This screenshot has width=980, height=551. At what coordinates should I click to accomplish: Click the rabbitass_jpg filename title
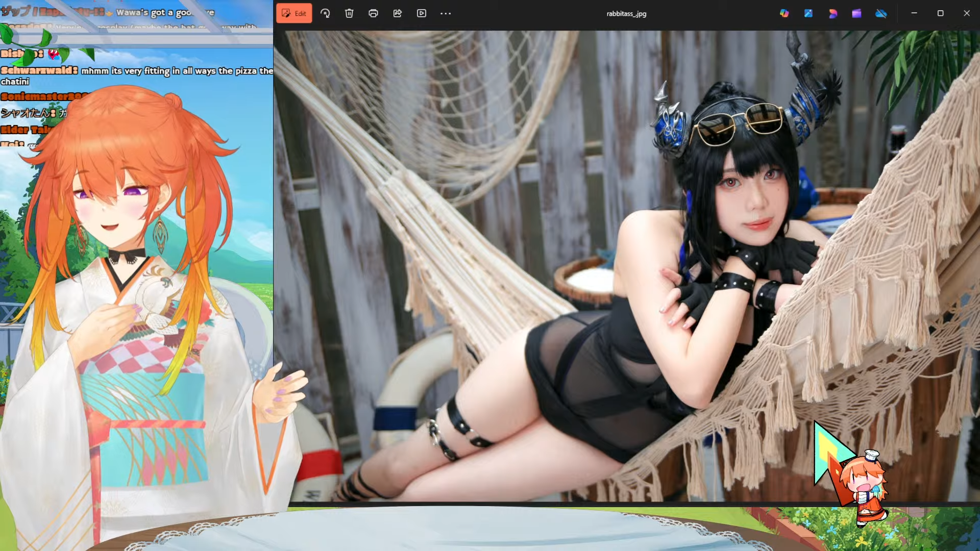click(x=626, y=14)
